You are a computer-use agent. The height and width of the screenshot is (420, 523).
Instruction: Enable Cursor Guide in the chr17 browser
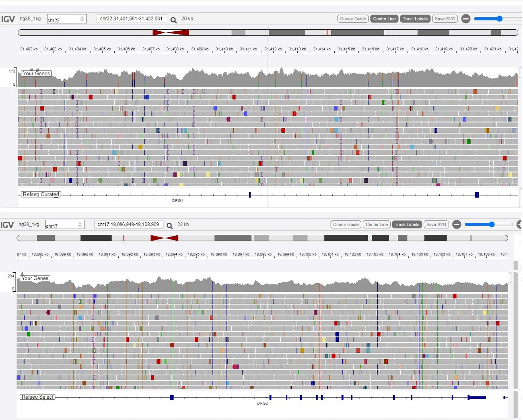(346, 224)
